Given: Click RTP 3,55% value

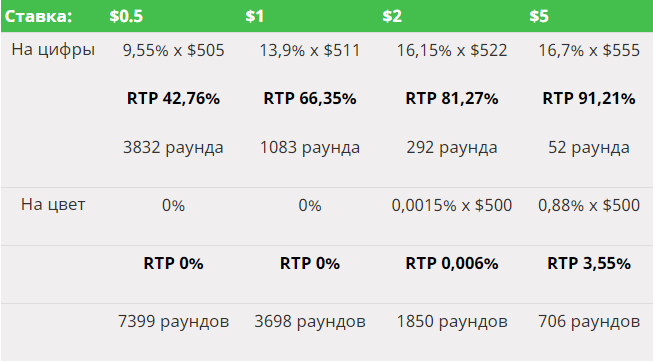Looking at the screenshot, I should click(x=589, y=263).
